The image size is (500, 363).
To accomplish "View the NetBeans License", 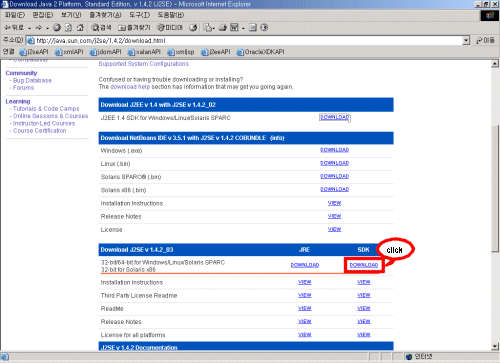I will 334,229.
